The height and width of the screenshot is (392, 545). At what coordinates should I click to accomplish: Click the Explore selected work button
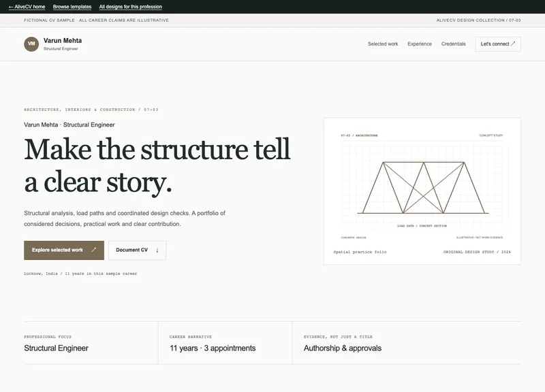[64, 250]
